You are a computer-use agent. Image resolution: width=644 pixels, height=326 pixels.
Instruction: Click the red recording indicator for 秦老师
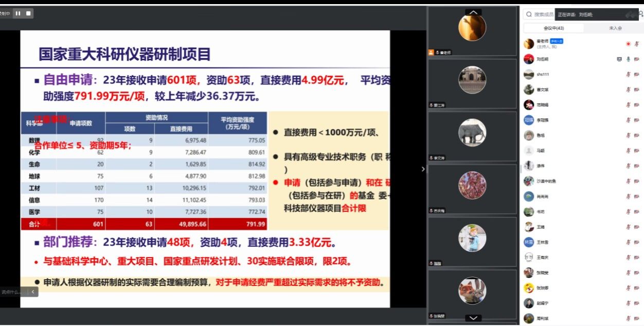point(628,44)
